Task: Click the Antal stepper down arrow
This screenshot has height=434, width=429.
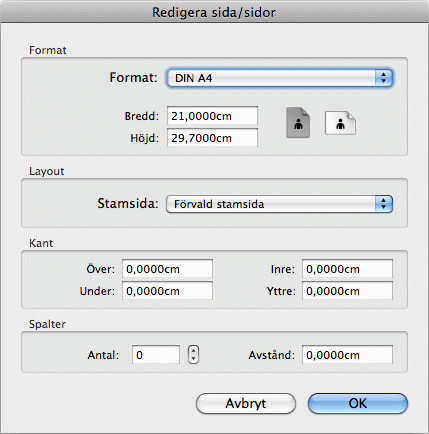Action: pyautogui.click(x=193, y=359)
